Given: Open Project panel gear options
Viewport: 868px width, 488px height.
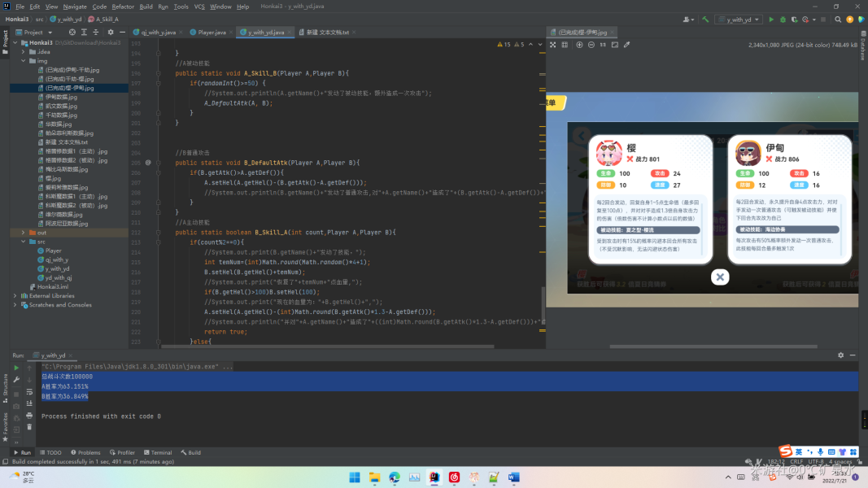Looking at the screenshot, I should tap(111, 32).
